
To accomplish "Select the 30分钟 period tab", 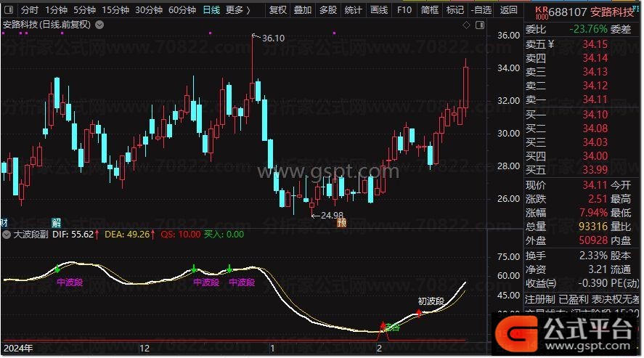I will click(x=149, y=9).
